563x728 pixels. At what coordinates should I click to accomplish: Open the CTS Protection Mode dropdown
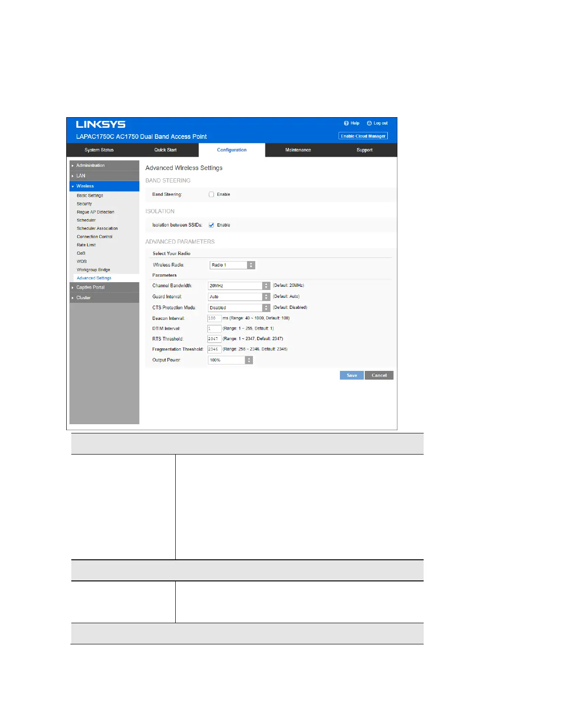[x=239, y=308]
